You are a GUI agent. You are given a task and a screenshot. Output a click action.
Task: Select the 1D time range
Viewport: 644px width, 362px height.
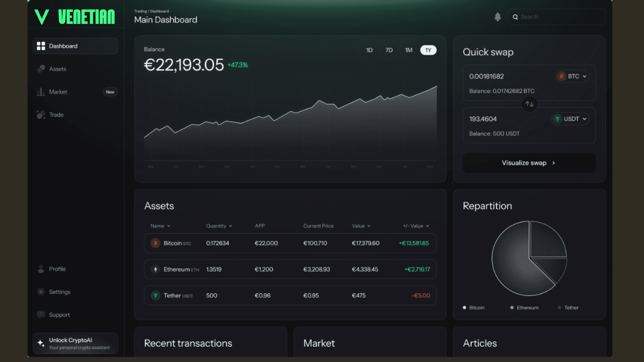click(369, 50)
